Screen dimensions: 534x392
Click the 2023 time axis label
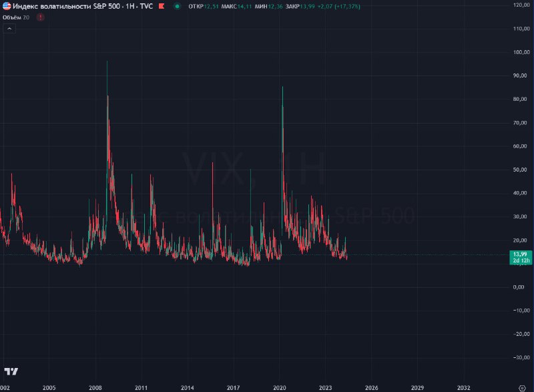click(325, 388)
